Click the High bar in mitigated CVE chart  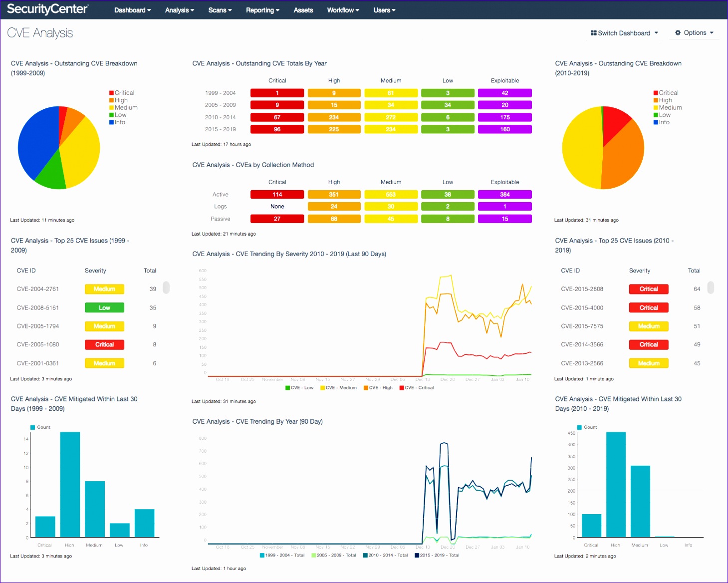coord(70,484)
